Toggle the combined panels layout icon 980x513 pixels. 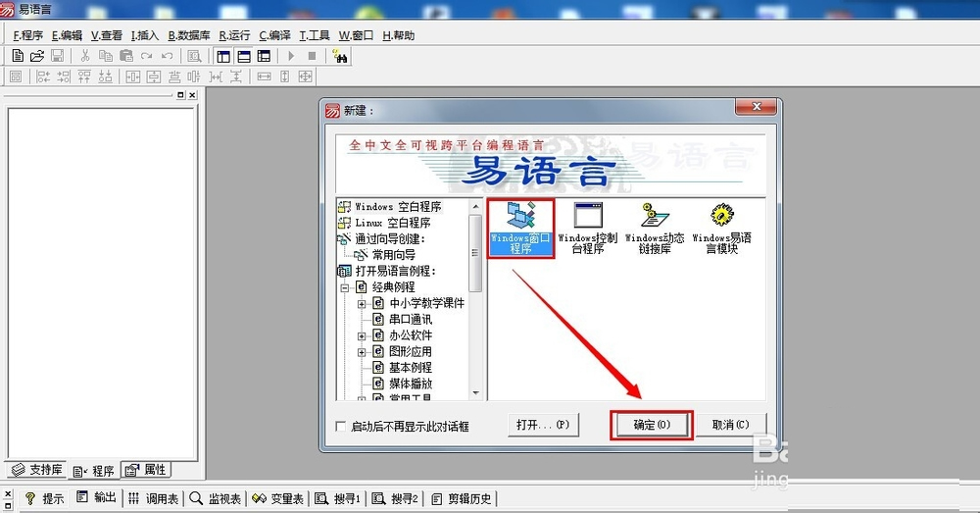264,56
